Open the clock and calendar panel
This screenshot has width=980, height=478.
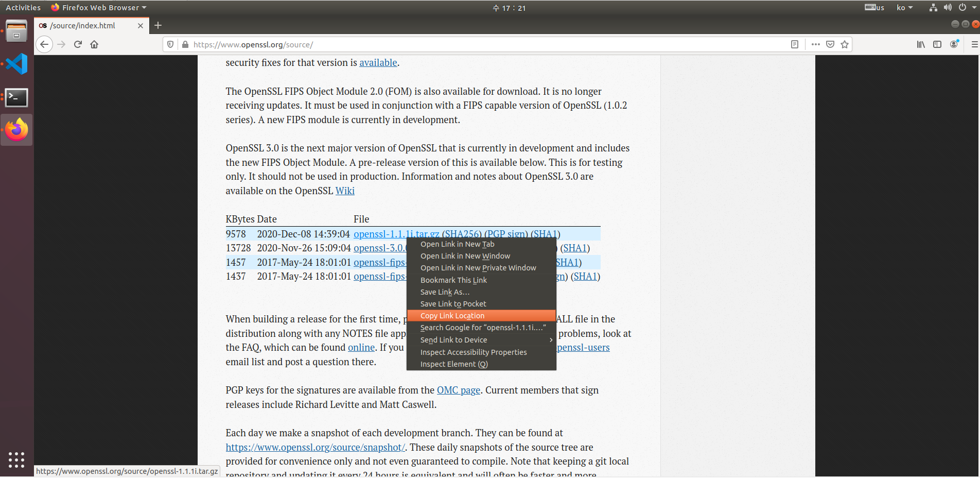pyautogui.click(x=509, y=8)
